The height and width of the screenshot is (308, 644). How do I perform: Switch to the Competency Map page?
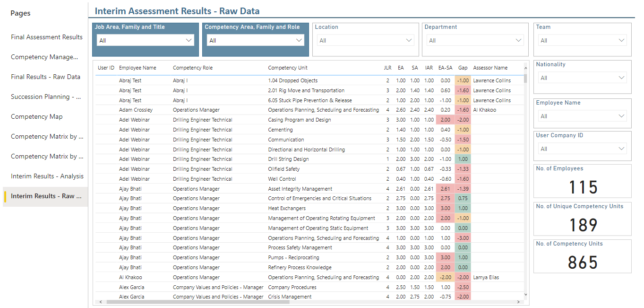(37, 116)
